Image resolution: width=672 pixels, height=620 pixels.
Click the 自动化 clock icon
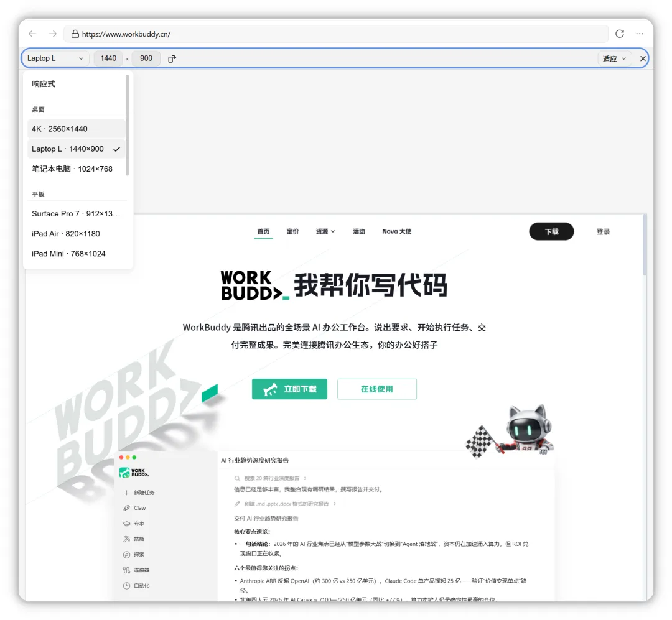pos(126,586)
